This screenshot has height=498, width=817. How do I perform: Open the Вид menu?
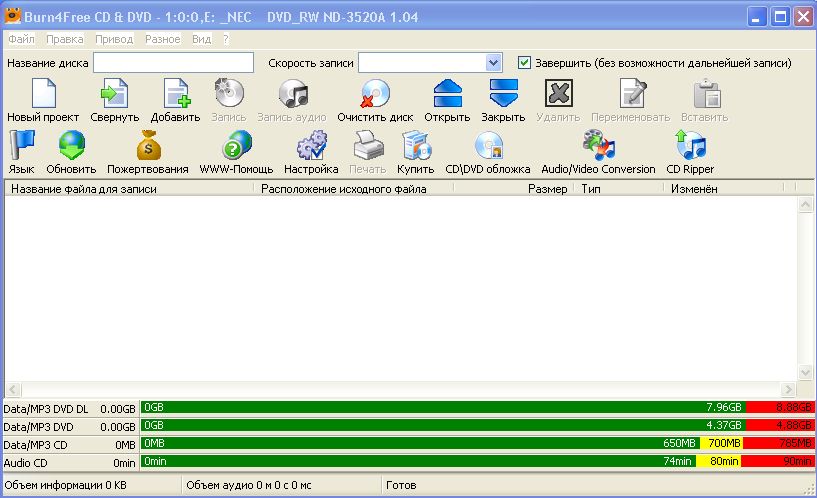tap(202, 39)
